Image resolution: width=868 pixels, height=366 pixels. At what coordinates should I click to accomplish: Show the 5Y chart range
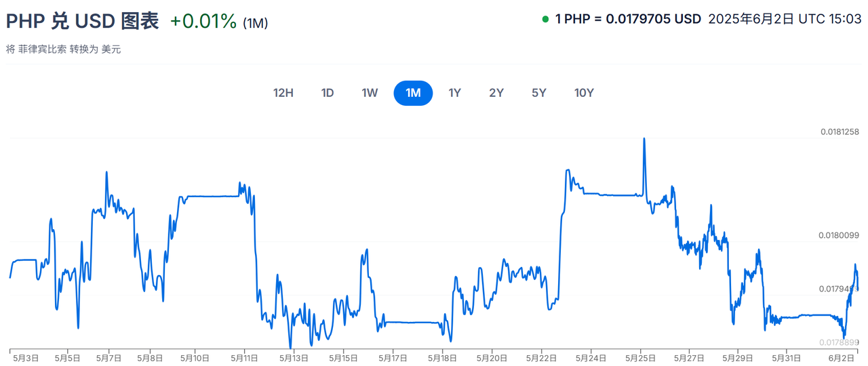pos(539,93)
